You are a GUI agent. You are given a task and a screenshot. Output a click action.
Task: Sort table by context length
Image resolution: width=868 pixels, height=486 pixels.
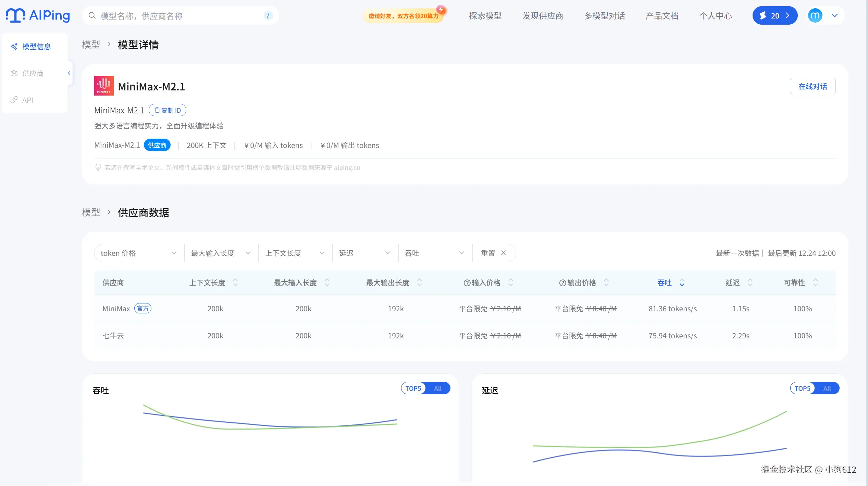(x=235, y=283)
